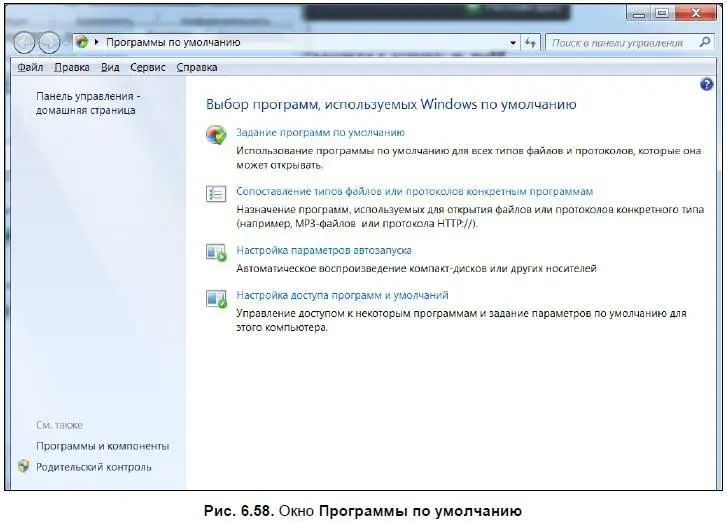Open Программы и компоненты link in sidebar
Viewport: 727px width, 521px height.
pyautogui.click(x=102, y=446)
